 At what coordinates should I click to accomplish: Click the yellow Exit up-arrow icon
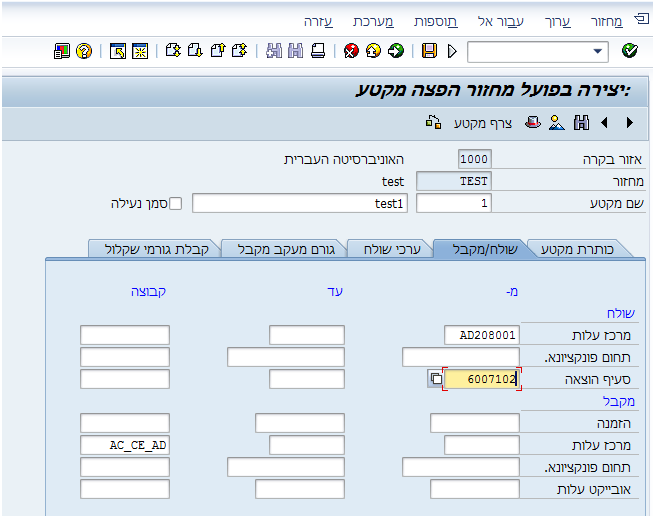373,51
